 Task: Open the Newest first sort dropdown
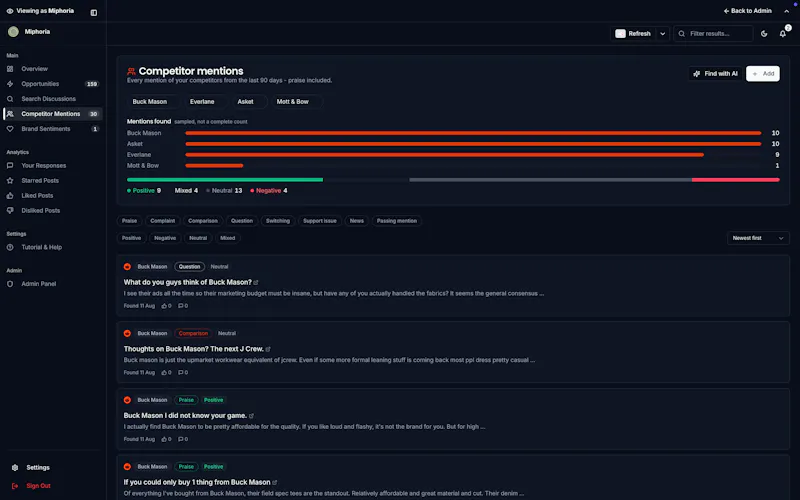(758, 238)
